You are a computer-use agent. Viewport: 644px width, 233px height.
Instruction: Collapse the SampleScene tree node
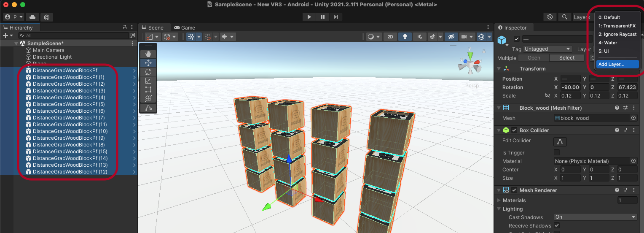pyautogui.click(x=16, y=43)
